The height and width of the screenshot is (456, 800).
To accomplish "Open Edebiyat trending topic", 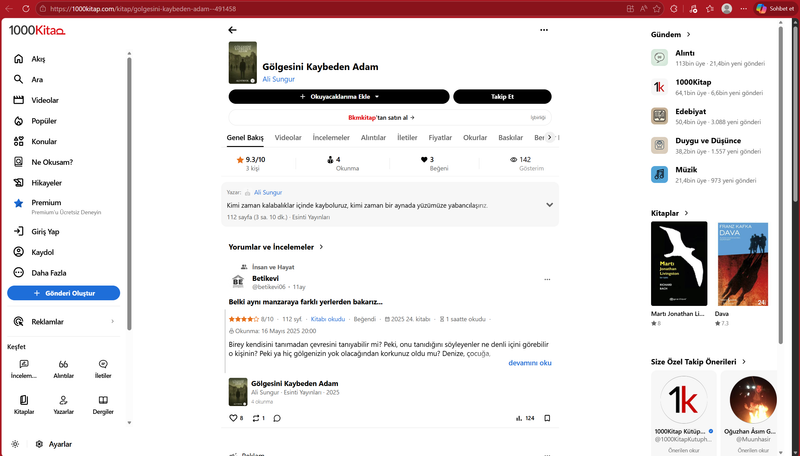I will point(691,112).
